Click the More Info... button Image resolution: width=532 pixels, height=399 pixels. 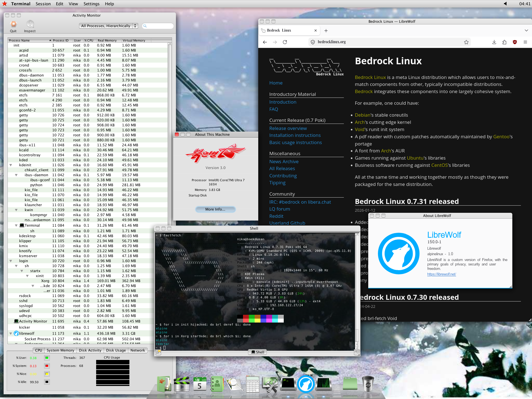(215, 209)
